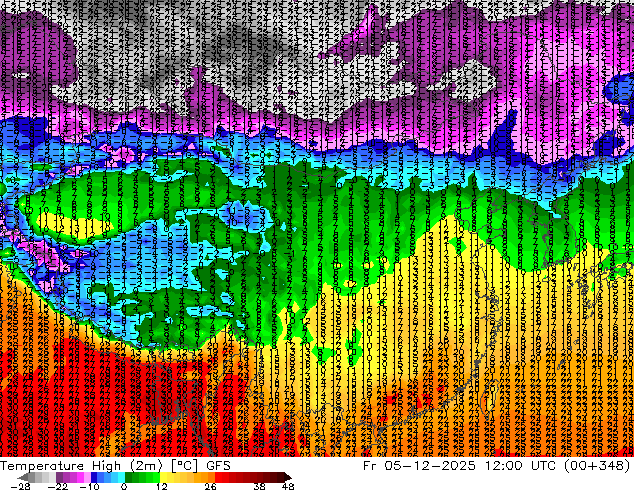Click the '0' legend value

click(x=124, y=486)
